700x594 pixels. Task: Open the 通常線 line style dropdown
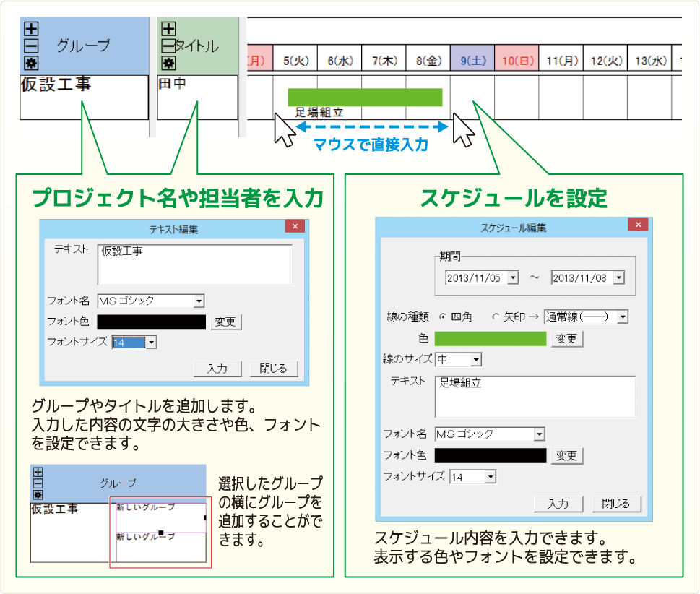623,317
